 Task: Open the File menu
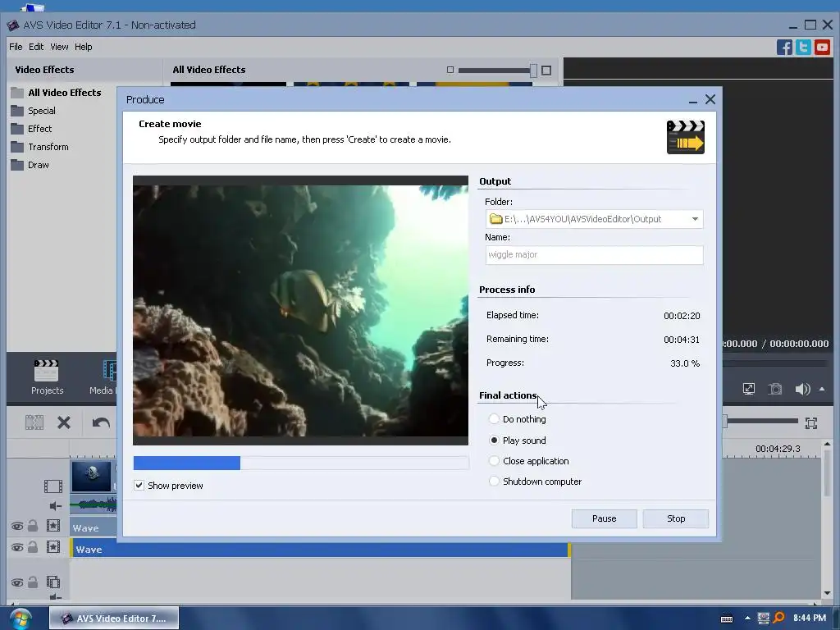tap(16, 47)
